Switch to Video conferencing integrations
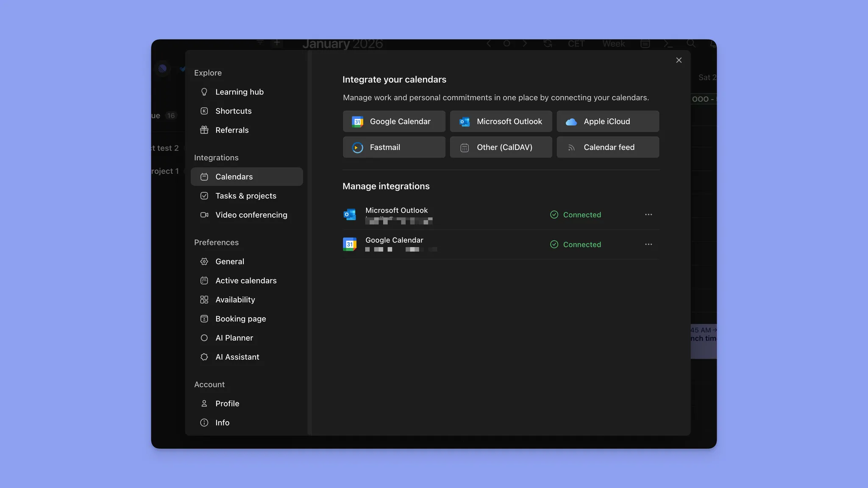The width and height of the screenshot is (868, 488). coord(251,215)
